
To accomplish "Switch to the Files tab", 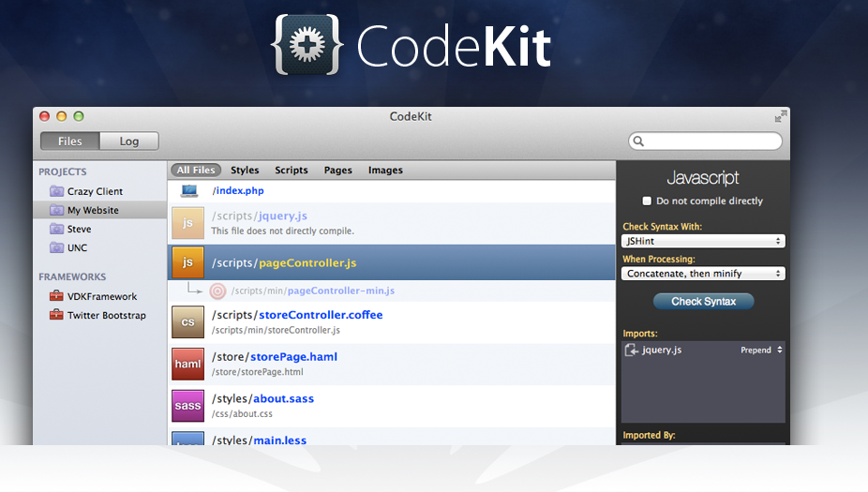I will 69,142.
